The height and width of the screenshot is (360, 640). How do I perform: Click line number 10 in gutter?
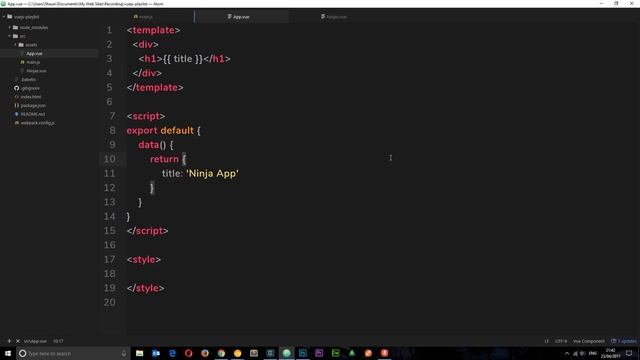[x=109, y=159]
